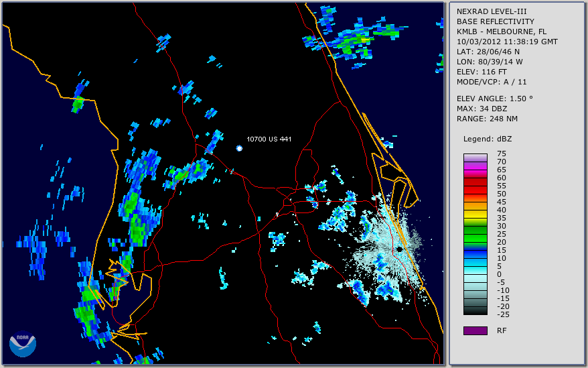Click the '75' legend scale value
The width and height of the screenshot is (588, 368).
point(502,154)
